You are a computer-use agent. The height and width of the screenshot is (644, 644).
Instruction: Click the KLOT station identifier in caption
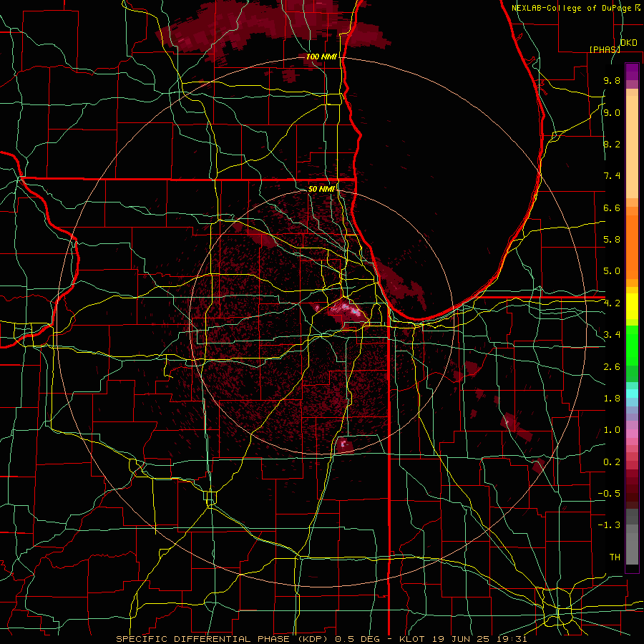(x=416, y=639)
